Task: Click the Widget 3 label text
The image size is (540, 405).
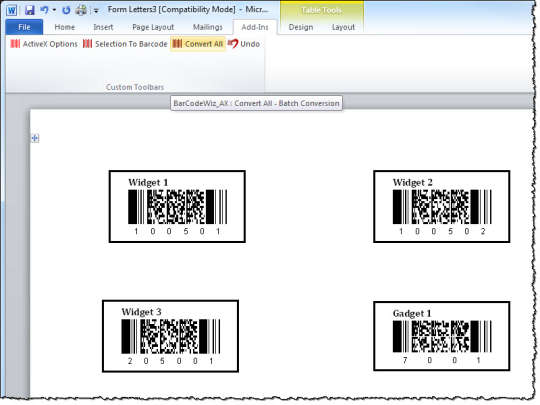Action: point(141,312)
